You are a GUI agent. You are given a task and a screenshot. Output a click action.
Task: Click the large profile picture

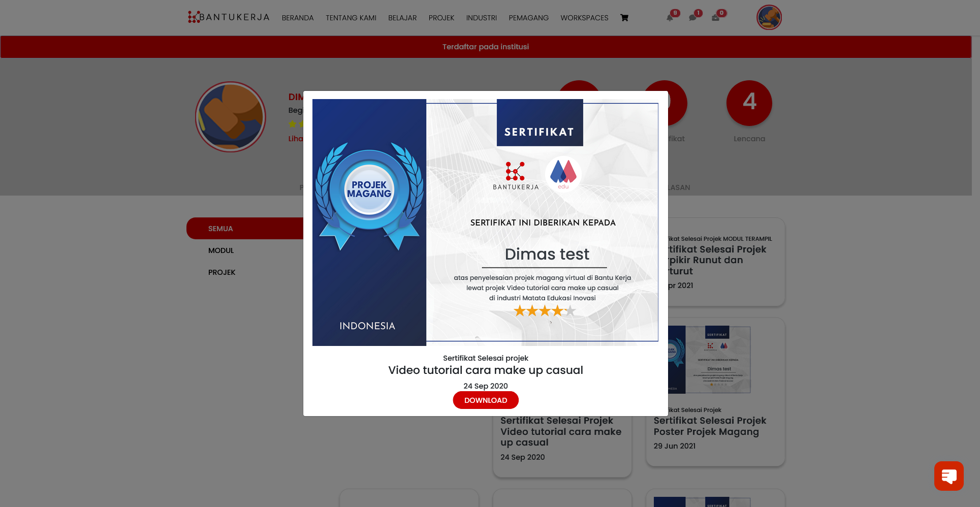[231, 117]
